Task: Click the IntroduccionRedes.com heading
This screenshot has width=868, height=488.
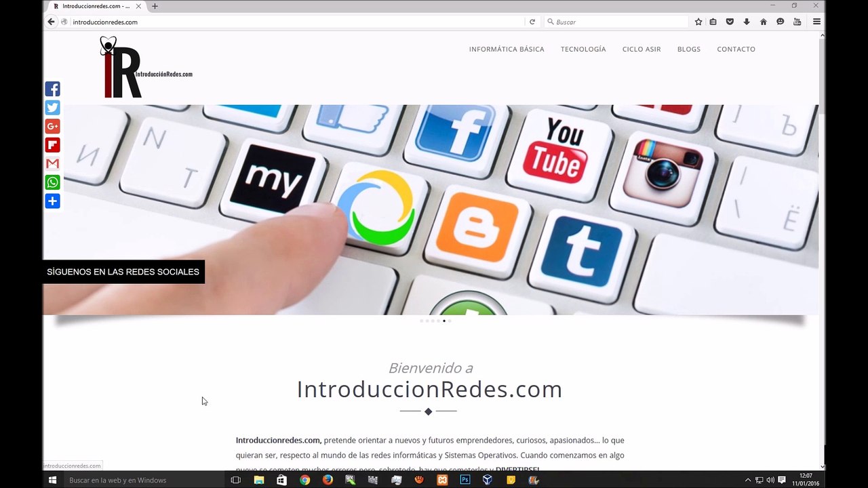Action: click(429, 389)
